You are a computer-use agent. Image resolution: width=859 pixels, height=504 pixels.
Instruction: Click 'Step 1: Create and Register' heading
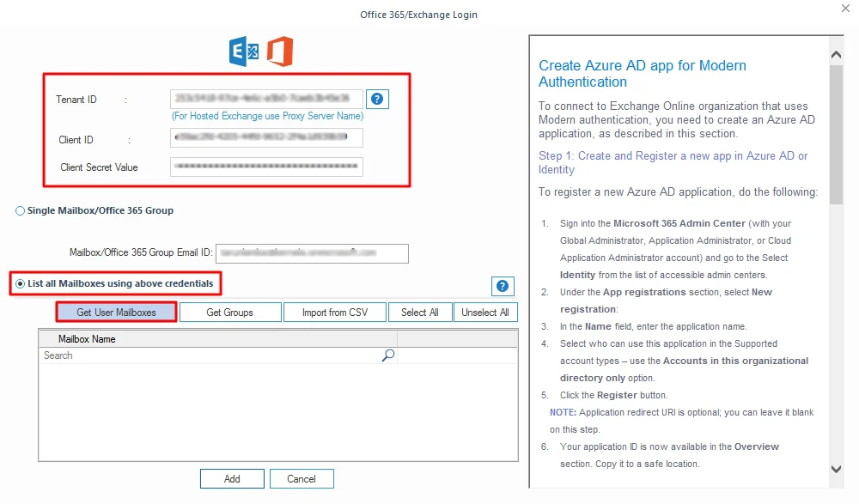[x=673, y=162]
